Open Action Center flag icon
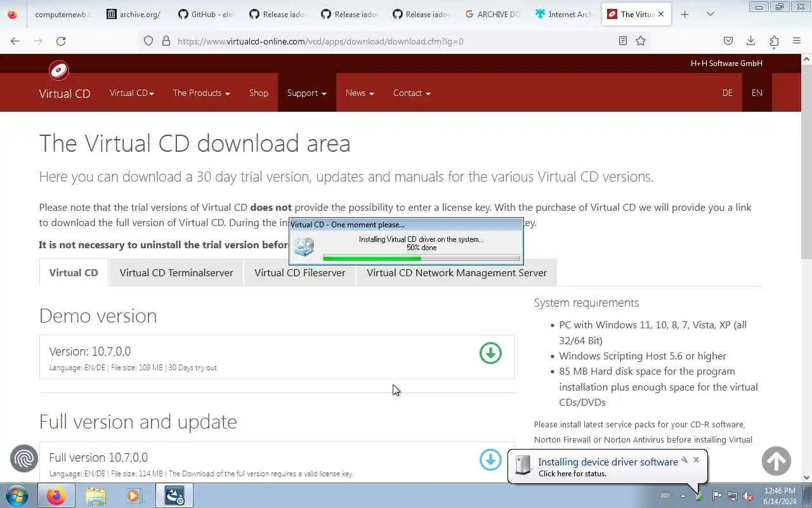This screenshot has width=812, height=508. [x=717, y=496]
